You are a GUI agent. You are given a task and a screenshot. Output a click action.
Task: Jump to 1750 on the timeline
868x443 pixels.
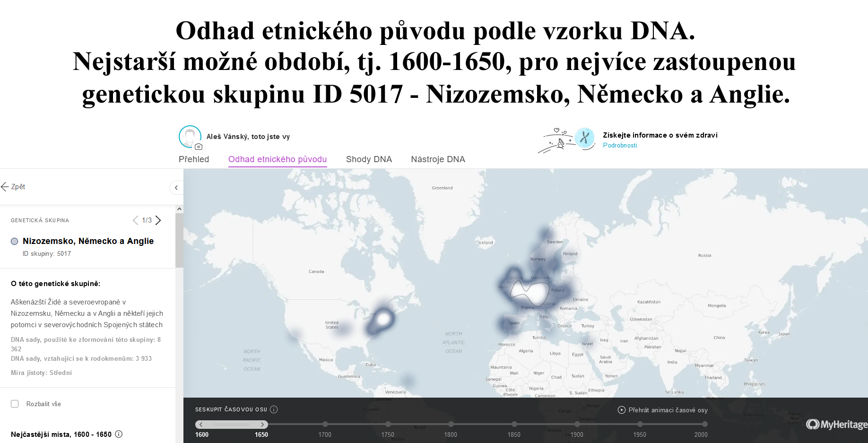click(x=388, y=425)
